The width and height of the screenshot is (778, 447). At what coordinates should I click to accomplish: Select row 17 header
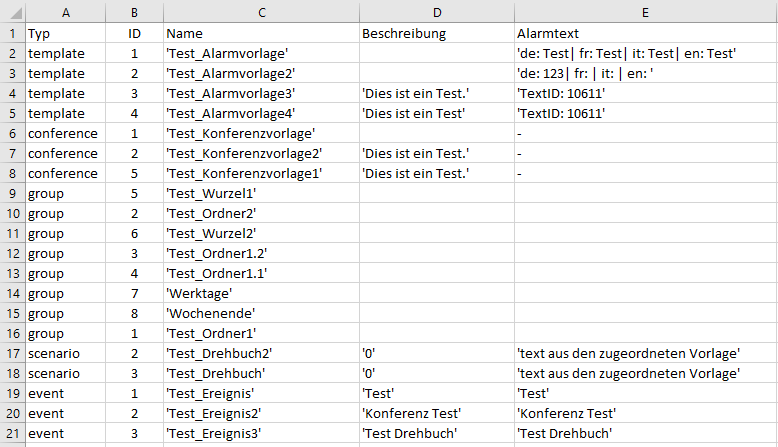[13, 353]
